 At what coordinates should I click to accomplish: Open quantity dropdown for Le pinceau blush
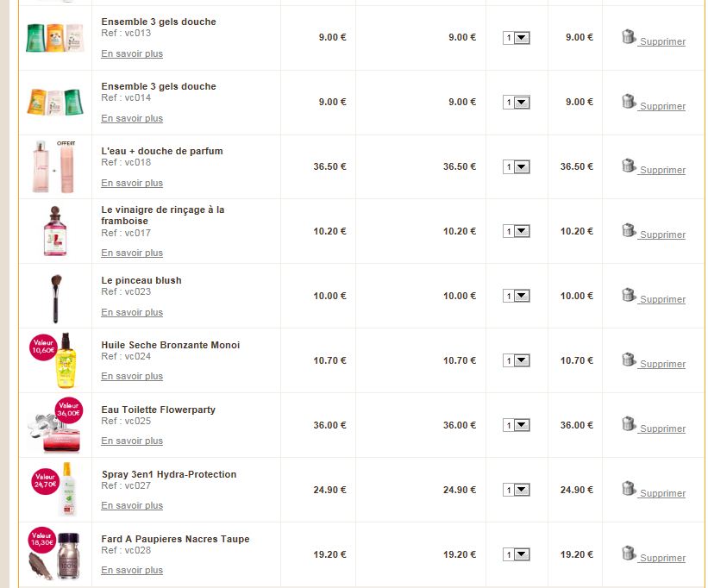[x=517, y=297]
